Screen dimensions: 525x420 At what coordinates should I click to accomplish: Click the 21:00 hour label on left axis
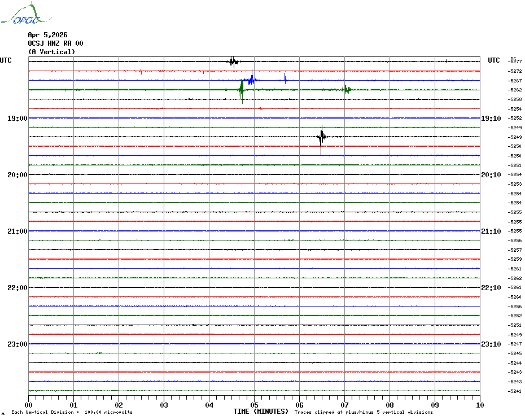click(x=17, y=231)
